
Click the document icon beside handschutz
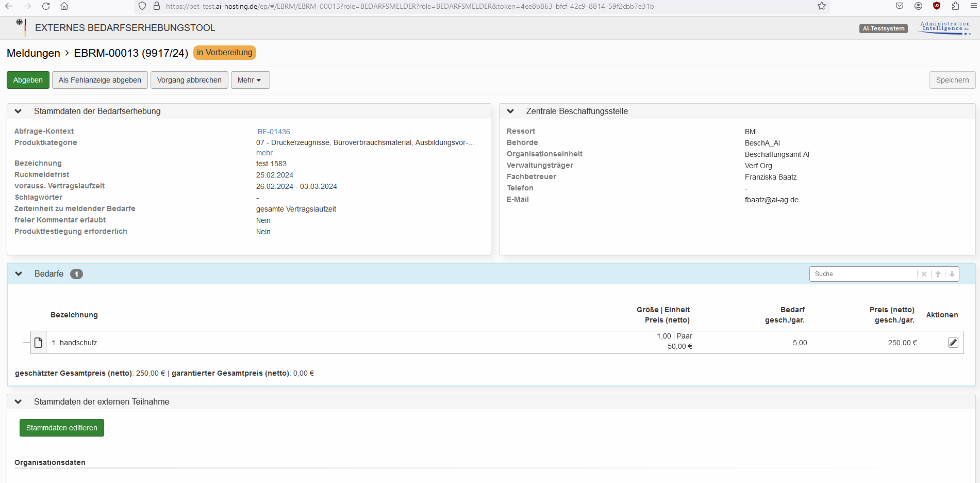tap(38, 343)
